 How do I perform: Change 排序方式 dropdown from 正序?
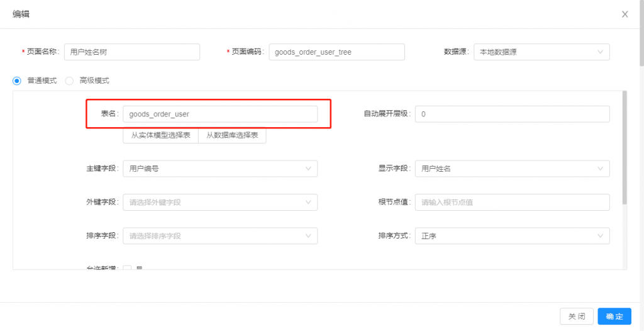tap(512, 236)
